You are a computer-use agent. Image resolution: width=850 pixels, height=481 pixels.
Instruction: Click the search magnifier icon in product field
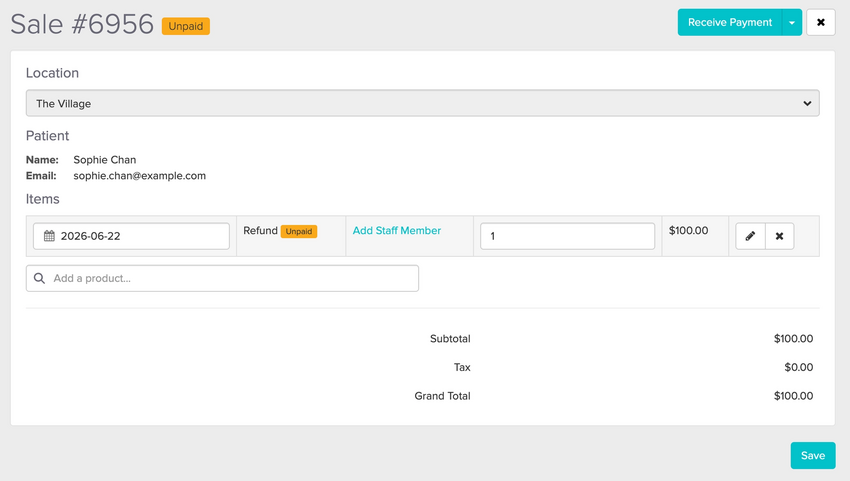40,278
